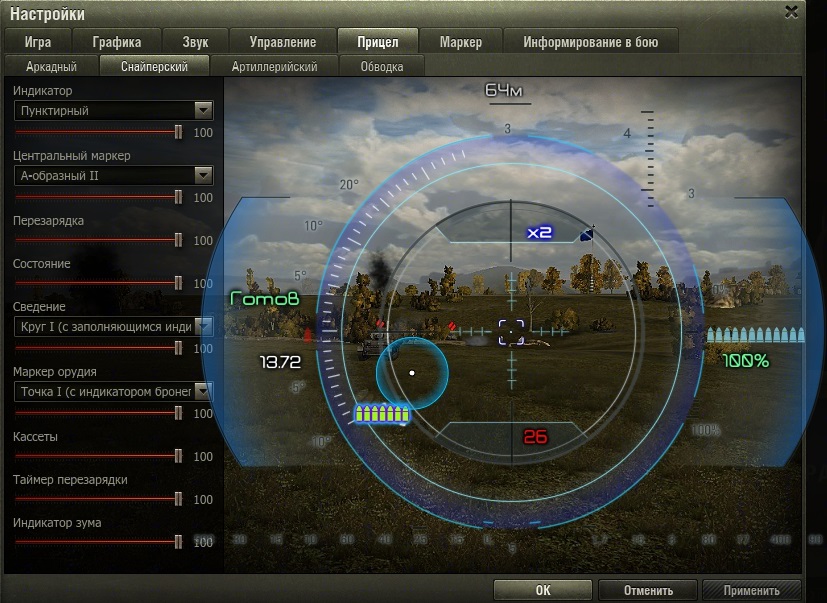This screenshot has width=827, height=603.
Task: Click the Маркер орудия slider handle
Action: [178, 413]
